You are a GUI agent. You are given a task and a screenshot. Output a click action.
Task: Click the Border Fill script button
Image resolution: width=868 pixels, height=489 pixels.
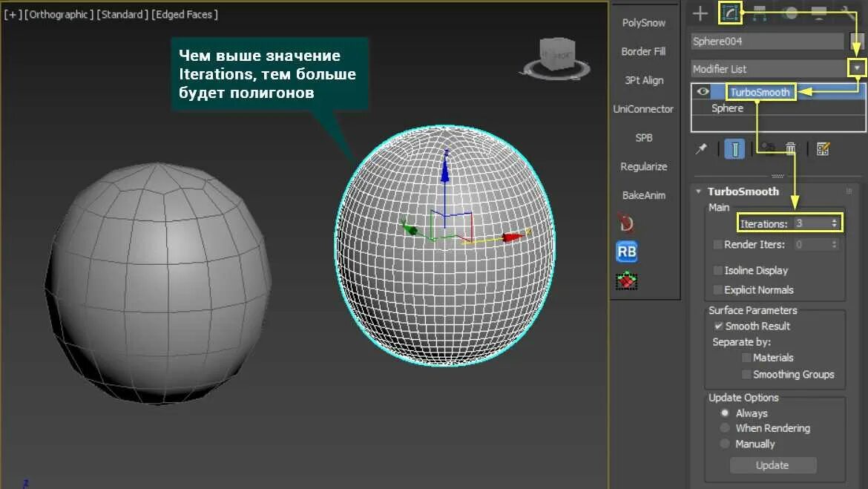click(x=644, y=51)
